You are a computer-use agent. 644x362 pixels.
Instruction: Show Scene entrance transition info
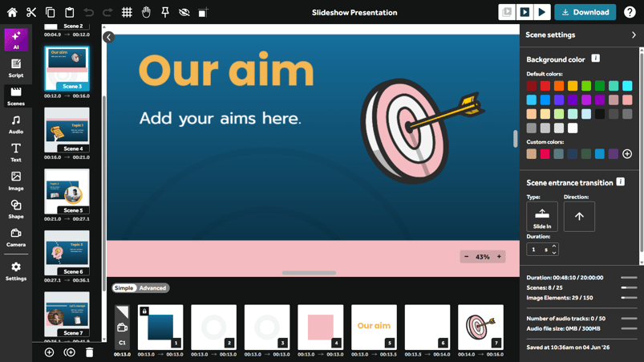point(621,181)
